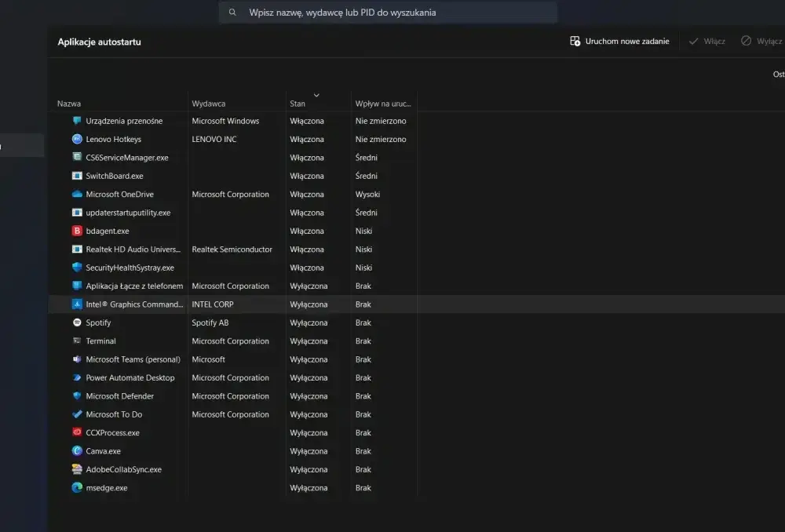Click the red bdagent.exe icon
Screen dimensions: 785x532
(77, 231)
